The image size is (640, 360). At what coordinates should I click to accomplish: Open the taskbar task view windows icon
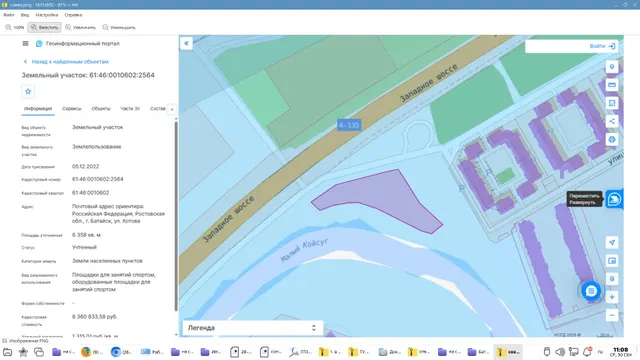coord(39,352)
